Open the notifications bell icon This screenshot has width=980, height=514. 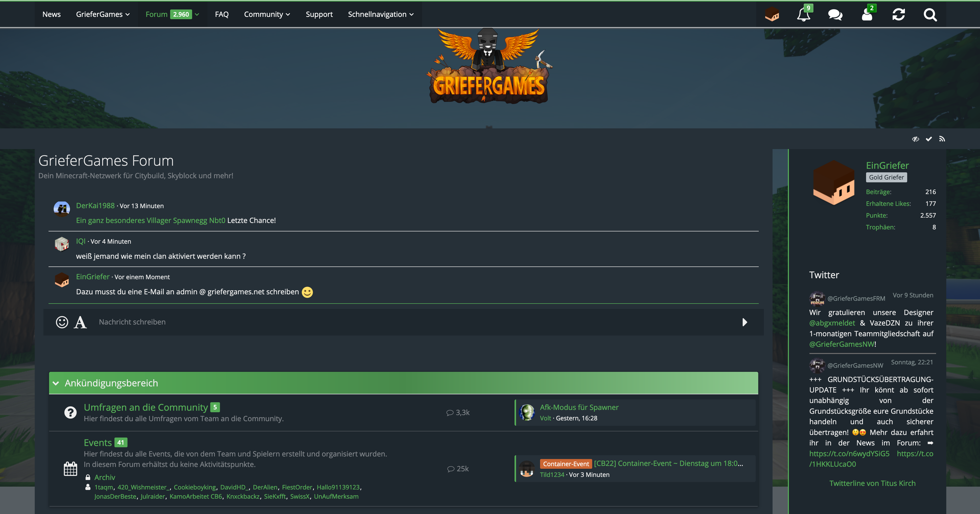[803, 15]
